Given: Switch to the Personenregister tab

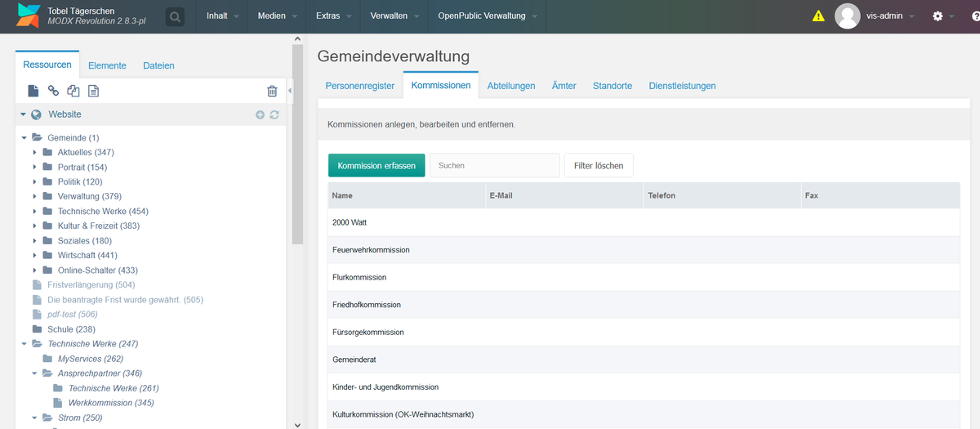Looking at the screenshot, I should (x=360, y=86).
